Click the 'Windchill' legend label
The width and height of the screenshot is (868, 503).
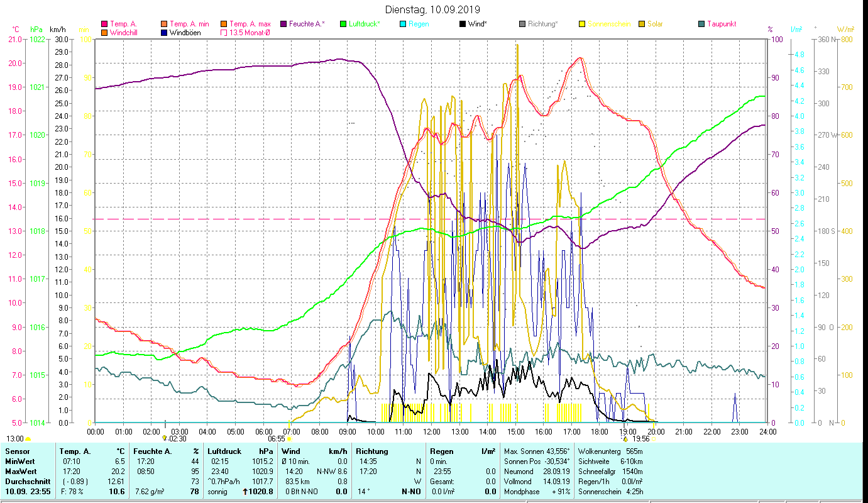[x=124, y=33]
